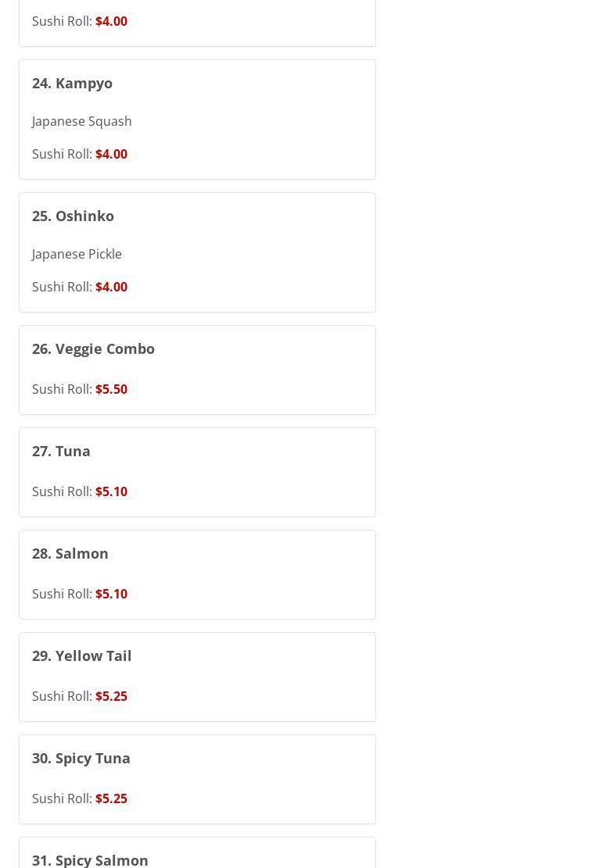Choose 31. Spicy Salmon roll
This screenshot has height=868, width=602.
[90, 859]
